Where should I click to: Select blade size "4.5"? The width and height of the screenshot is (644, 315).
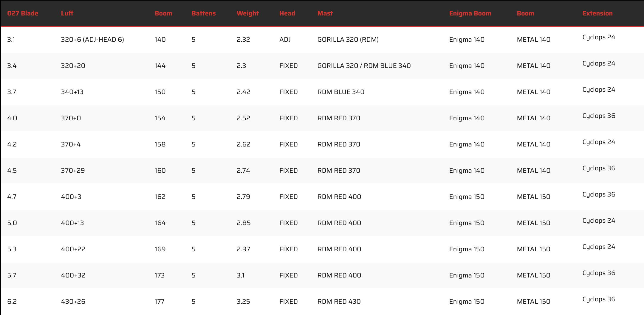coord(12,171)
